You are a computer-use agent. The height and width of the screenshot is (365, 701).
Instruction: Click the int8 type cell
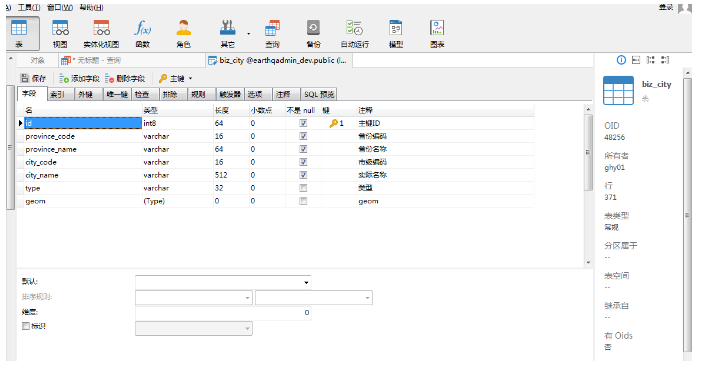(x=177, y=123)
